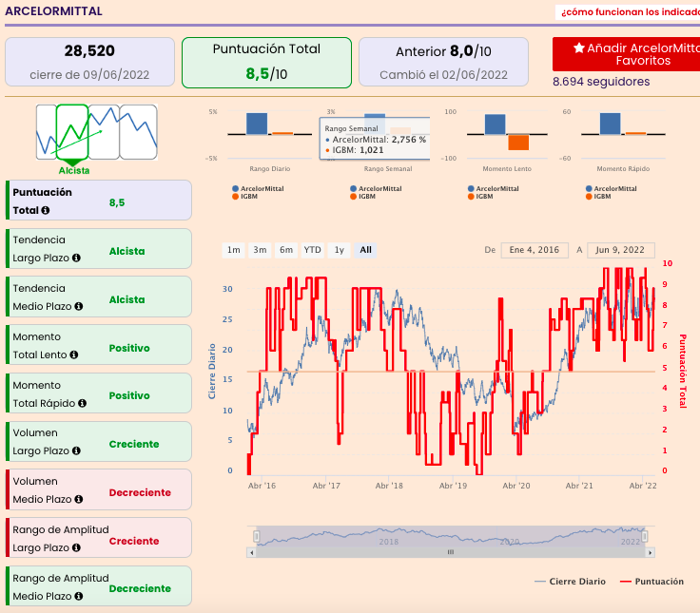
Task: Click left handle of chart range navigator
Action: [257, 536]
